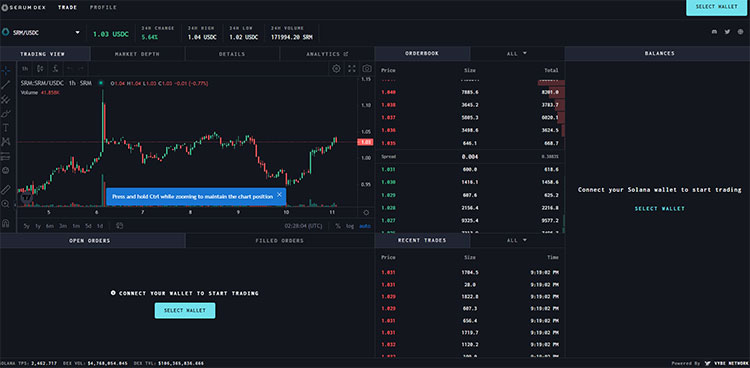This screenshot has height=368, width=750.
Task: Reset the chart time scale
Action: click(x=366, y=212)
